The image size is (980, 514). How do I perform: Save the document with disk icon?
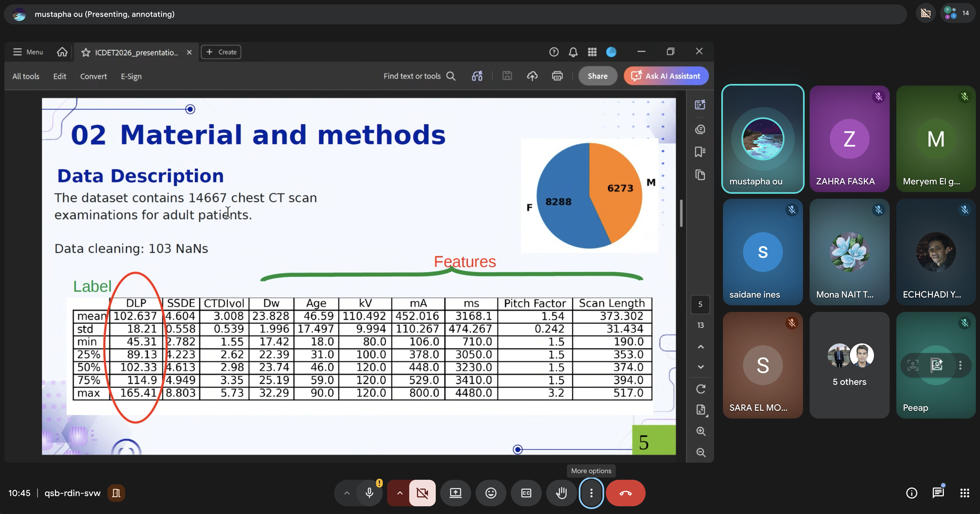tap(507, 76)
